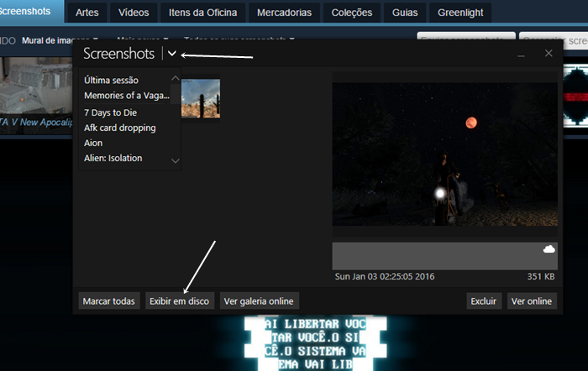
Task: Select Aion in the game list
Action: (x=93, y=143)
